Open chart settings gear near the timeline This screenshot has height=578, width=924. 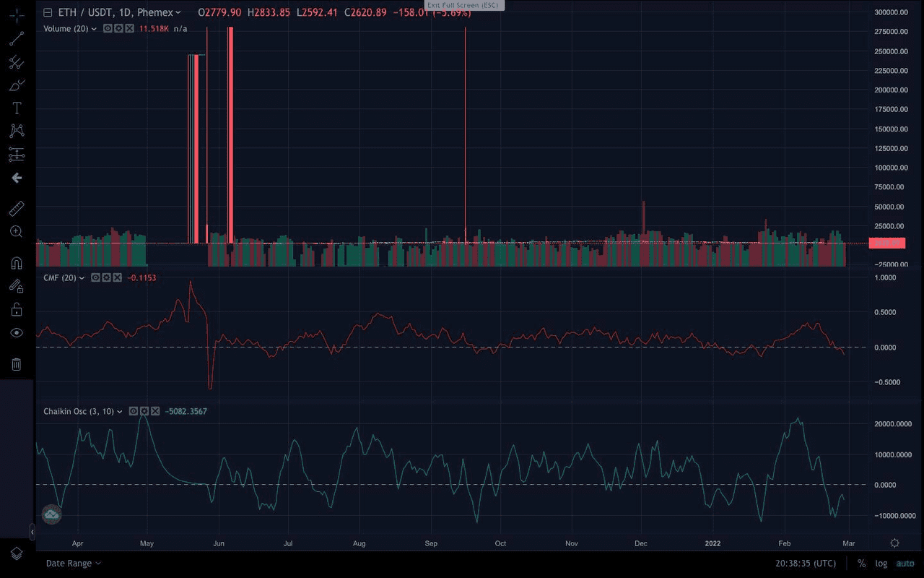point(894,543)
